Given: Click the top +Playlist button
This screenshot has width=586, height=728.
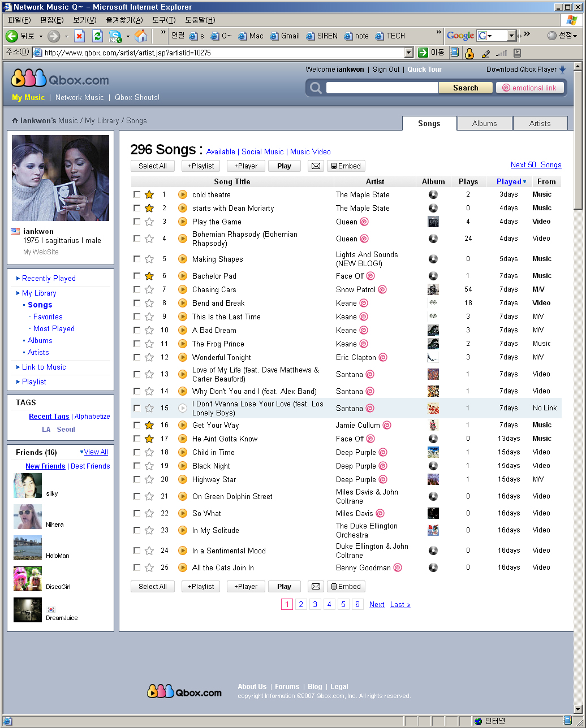Looking at the screenshot, I should pyautogui.click(x=201, y=166).
